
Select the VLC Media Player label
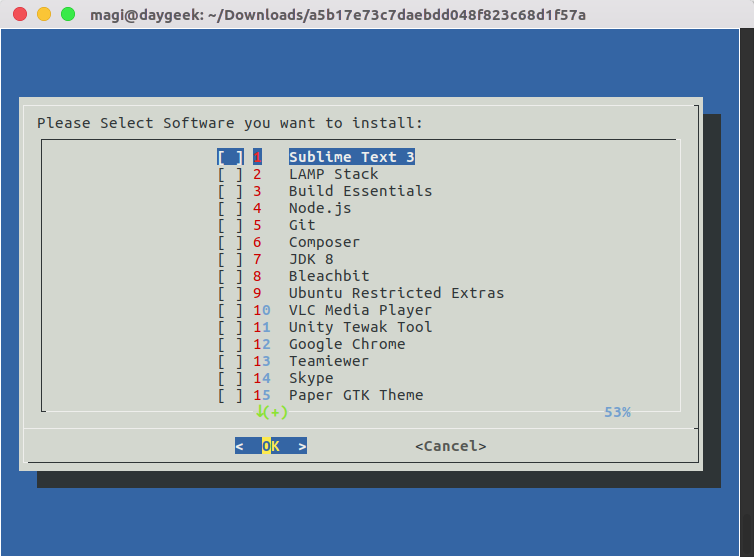(360, 310)
